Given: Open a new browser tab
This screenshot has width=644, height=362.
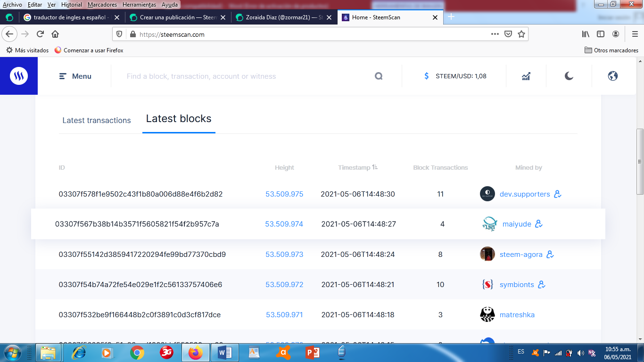Looking at the screenshot, I should (x=451, y=17).
